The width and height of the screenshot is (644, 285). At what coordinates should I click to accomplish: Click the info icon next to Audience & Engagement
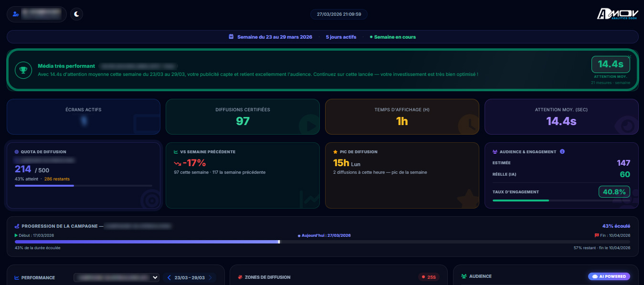tap(562, 152)
